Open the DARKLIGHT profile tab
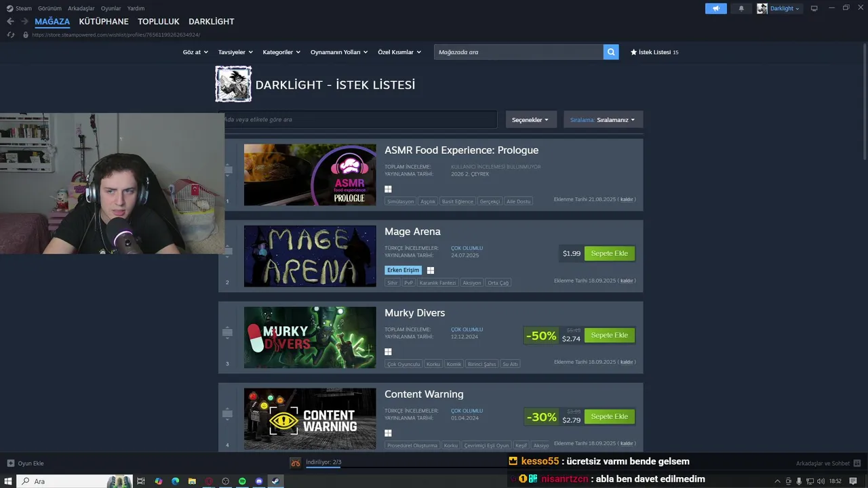Screen dimensions: 868x488 (x=212, y=22)
